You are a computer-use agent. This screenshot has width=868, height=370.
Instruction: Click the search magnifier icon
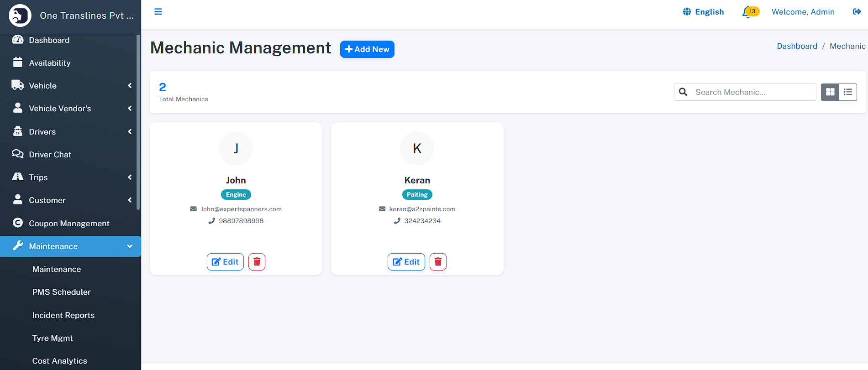pyautogui.click(x=683, y=92)
